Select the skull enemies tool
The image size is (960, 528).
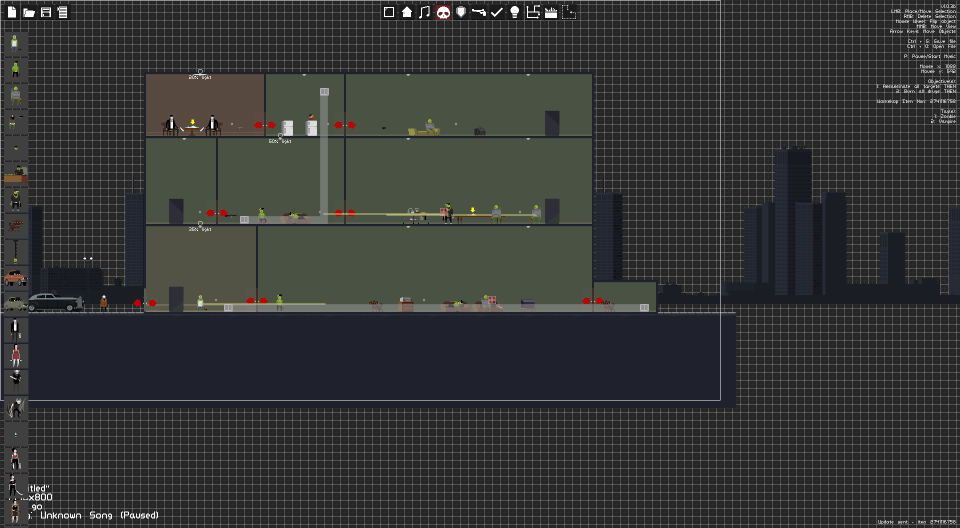point(443,12)
